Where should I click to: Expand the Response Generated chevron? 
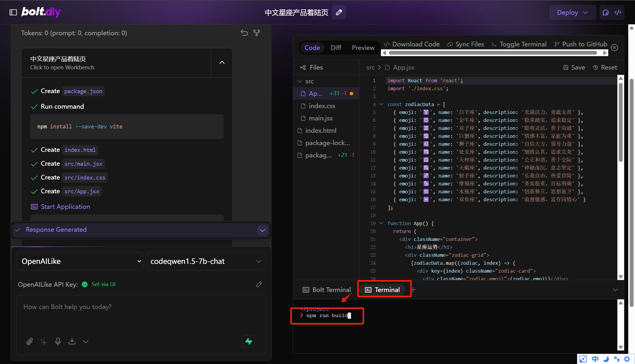(263, 230)
